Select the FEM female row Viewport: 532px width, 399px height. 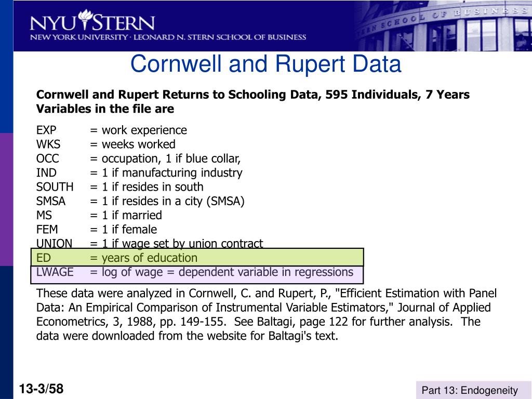point(97,230)
